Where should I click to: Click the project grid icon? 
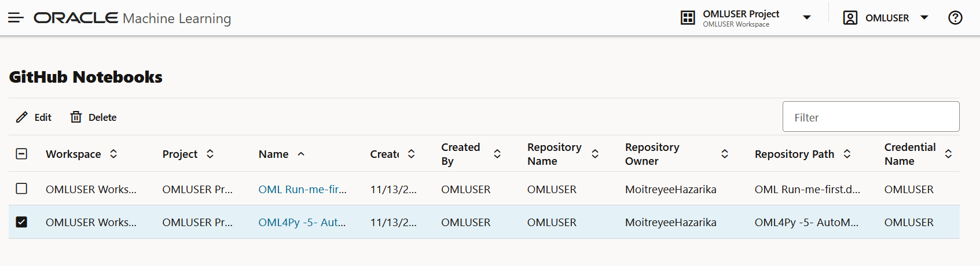pyautogui.click(x=688, y=18)
